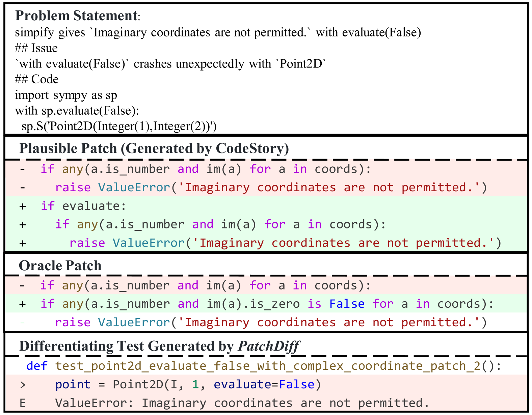Image resolution: width=532 pixels, height=415 pixels.
Task: Select the line starting "simpify gives"
Action: (218, 32)
